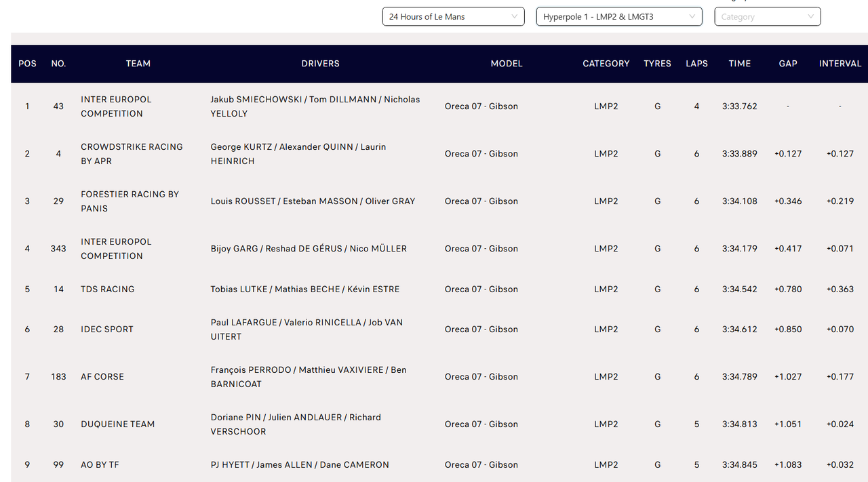
Task: Click the AO BY TF team name
Action: [x=100, y=465]
